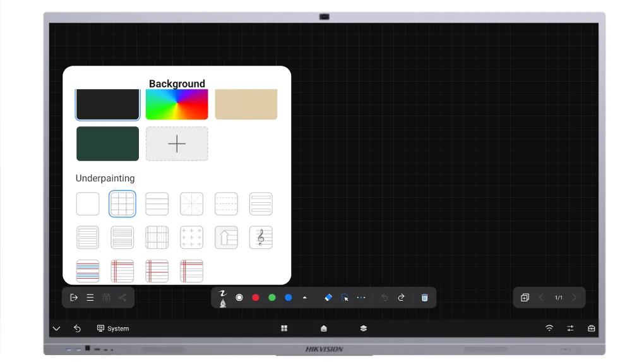644x362 pixels.
Task: Choose the horizontal lines underpainting
Action: (157, 204)
